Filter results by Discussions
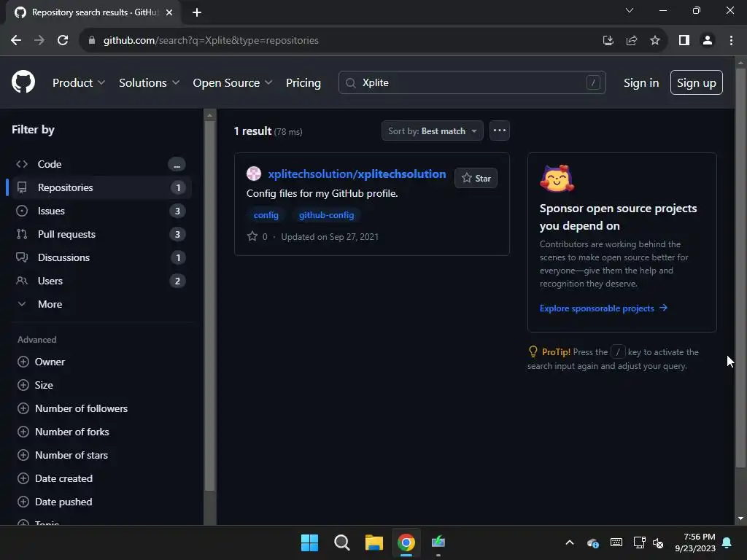 tap(100, 257)
